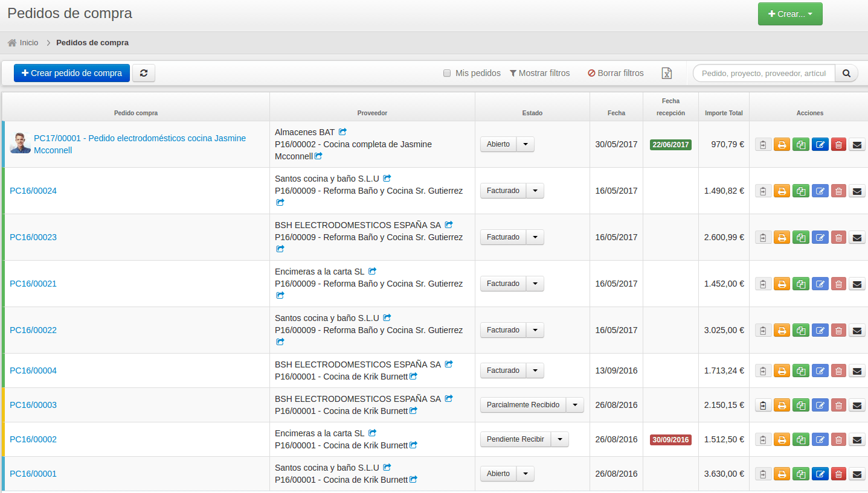The image size is (868, 493).
Task: Print purchase order PC16/00021
Action: [782, 284]
